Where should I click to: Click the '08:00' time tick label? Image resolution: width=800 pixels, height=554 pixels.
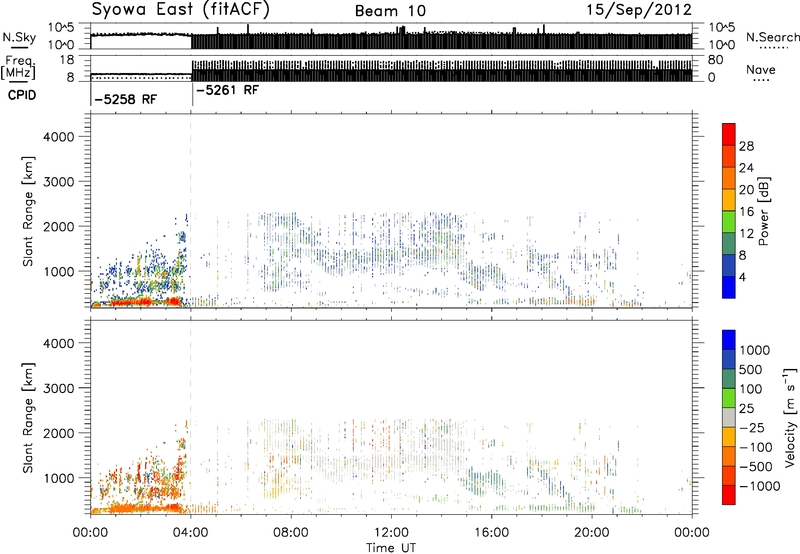pyautogui.click(x=290, y=533)
